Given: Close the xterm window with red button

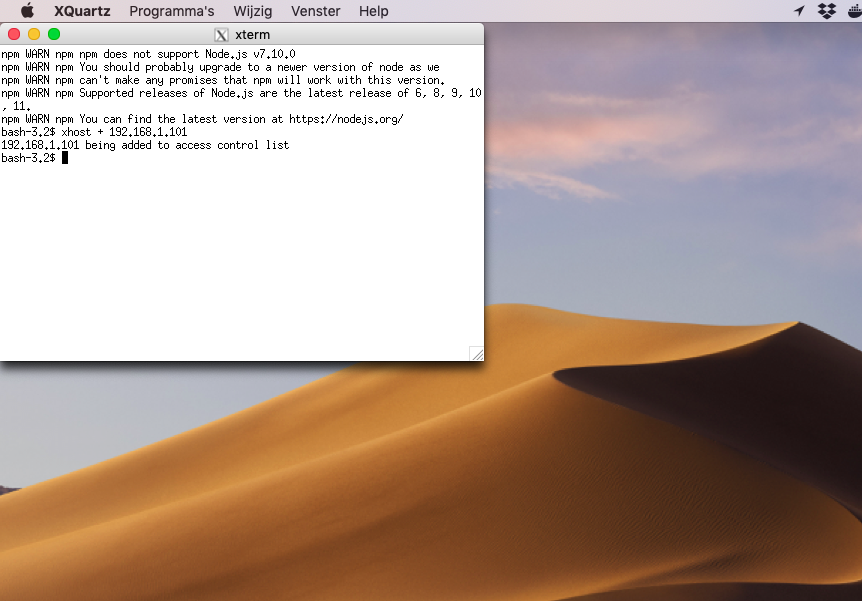Looking at the screenshot, I should [x=14, y=34].
